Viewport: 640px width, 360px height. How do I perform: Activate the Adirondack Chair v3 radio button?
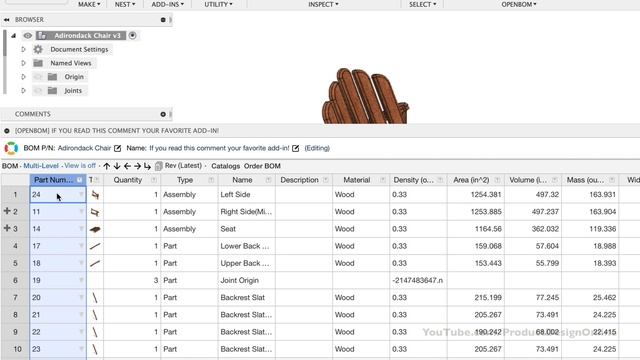[x=133, y=36]
